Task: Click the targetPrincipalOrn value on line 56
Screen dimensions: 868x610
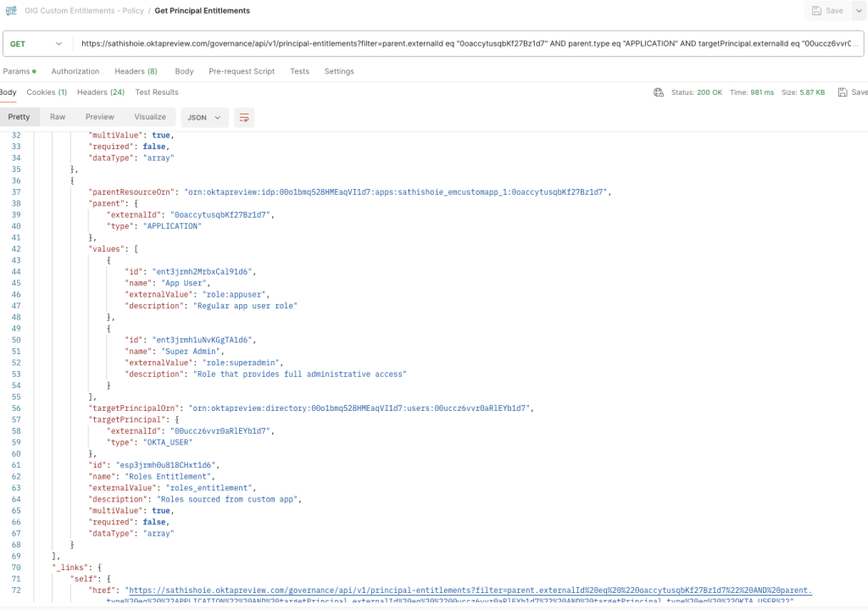Action: [x=359, y=408]
